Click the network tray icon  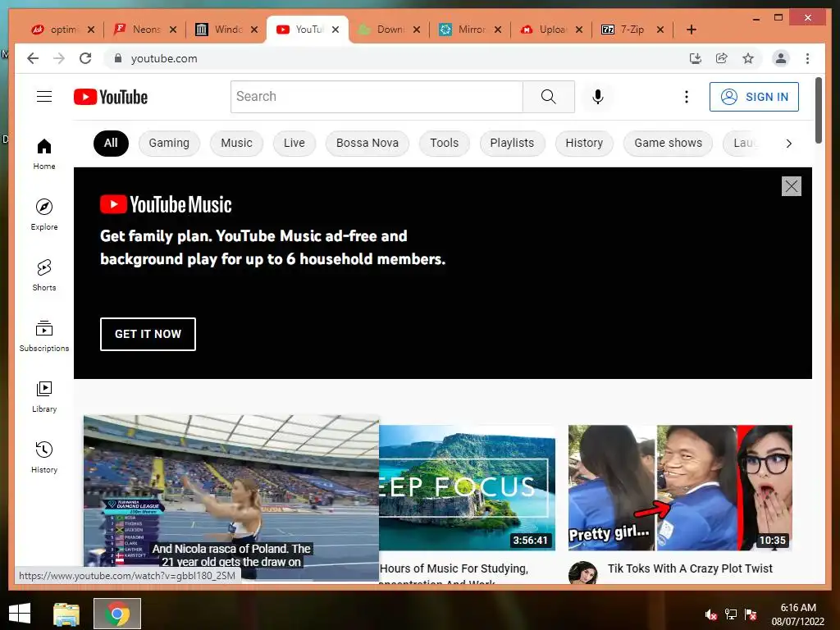[731, 614]
